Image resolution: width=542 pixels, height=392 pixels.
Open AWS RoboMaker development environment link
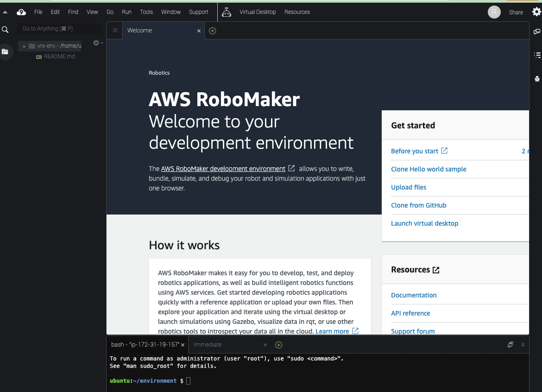coord(223,169)
